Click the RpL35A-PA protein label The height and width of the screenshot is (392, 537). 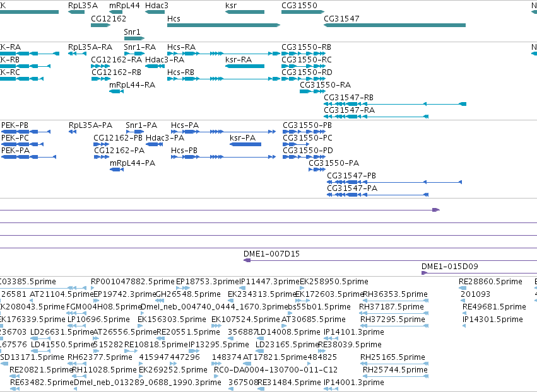(x=90, y=125)
